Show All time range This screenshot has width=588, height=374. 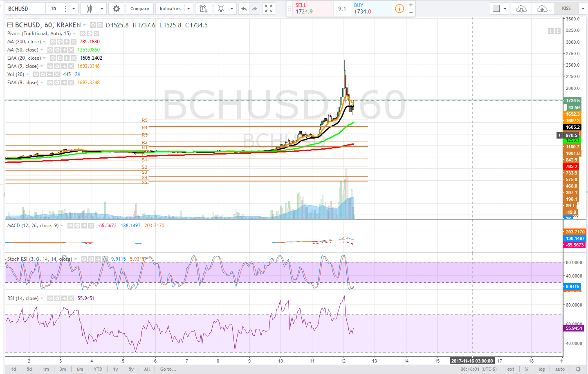click(147, 369)
